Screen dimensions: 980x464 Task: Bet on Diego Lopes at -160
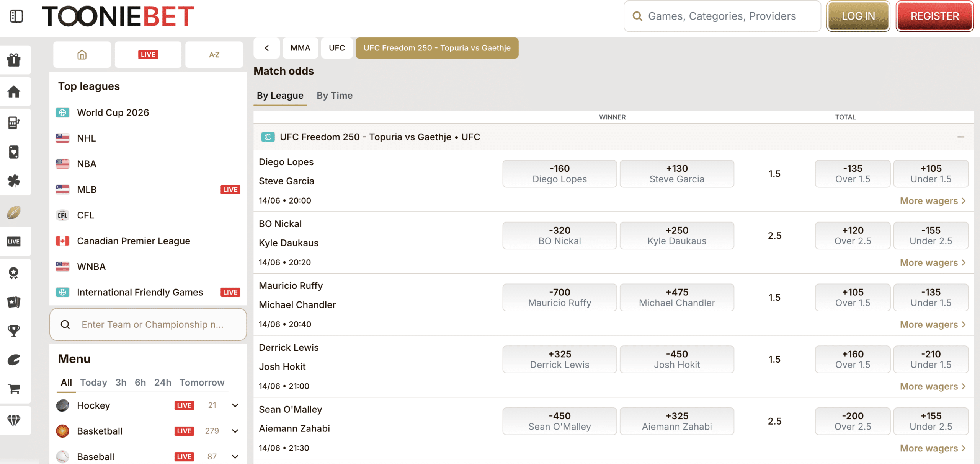(x=560, y=174)
